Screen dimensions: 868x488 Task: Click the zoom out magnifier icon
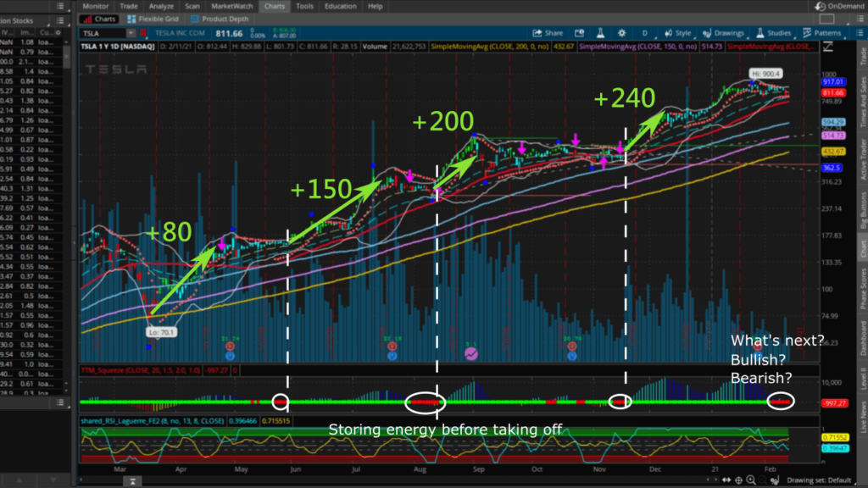(763, 480)
